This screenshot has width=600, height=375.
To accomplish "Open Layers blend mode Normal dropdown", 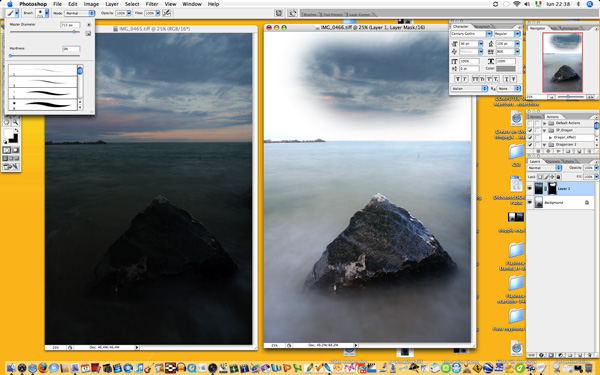I will pyautogui.click(x=545, y=168).
